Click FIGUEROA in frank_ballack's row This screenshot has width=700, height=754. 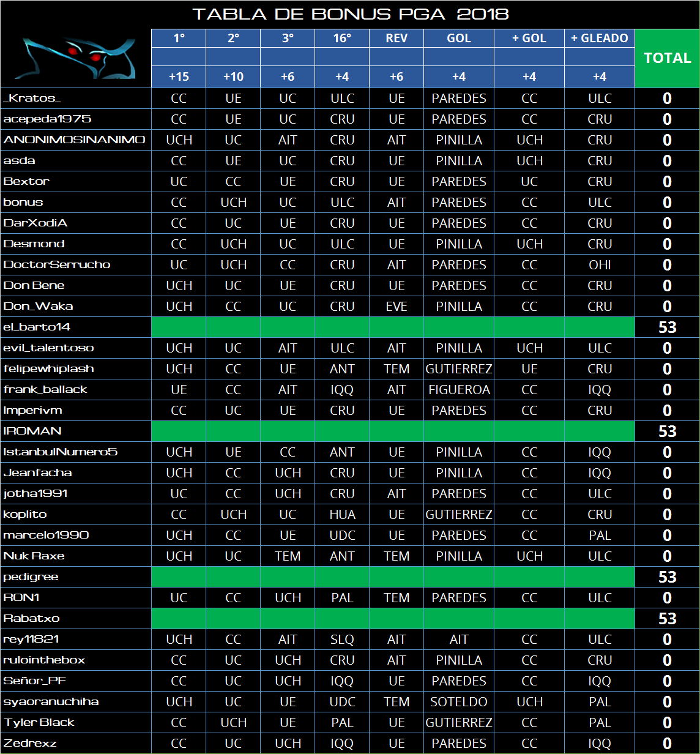(x=459, y=389)
